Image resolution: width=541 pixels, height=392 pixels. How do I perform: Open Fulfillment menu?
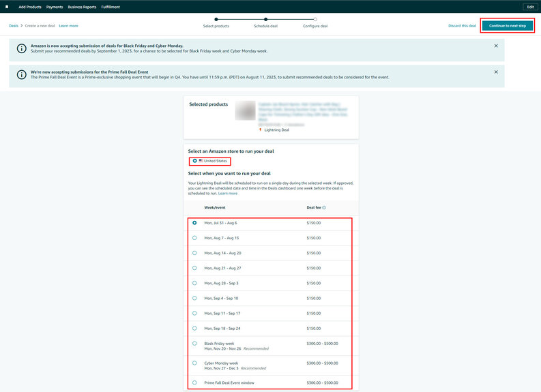click(x=111, y=7)
